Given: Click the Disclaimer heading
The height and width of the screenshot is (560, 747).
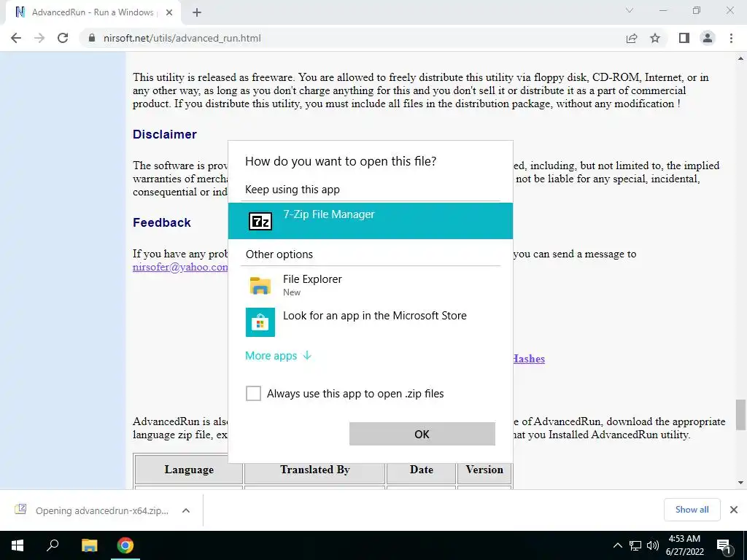Looking at the screenshot, I should click(165, 134).
